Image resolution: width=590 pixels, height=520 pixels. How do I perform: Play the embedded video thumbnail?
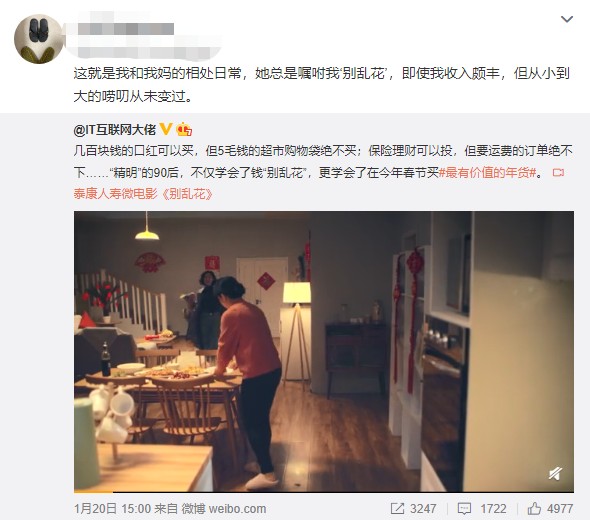pyautogui.click(x=324, y=351)
